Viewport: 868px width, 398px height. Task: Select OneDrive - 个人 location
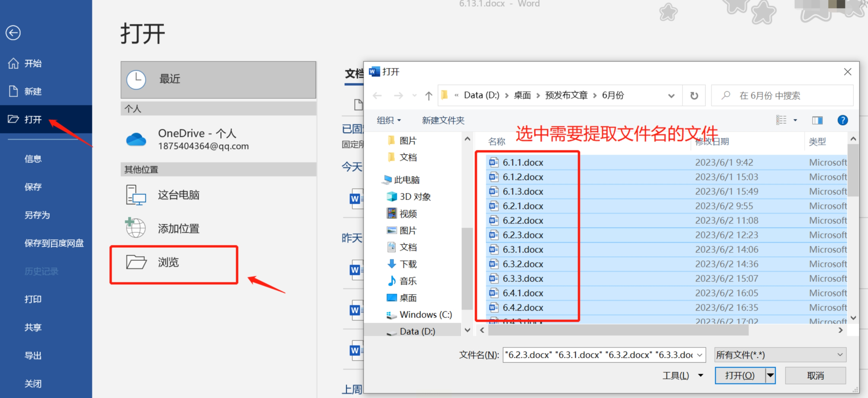tap(218, 139)
